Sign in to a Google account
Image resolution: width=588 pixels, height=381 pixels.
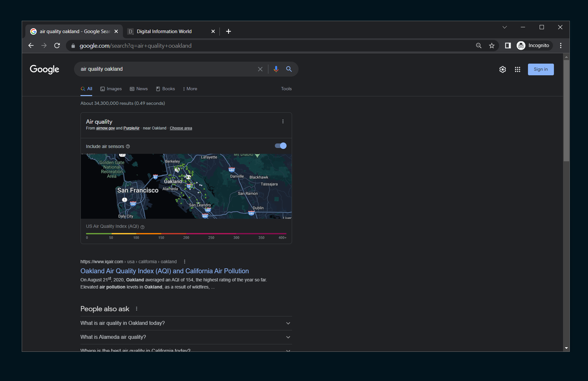tap(541, 69)
